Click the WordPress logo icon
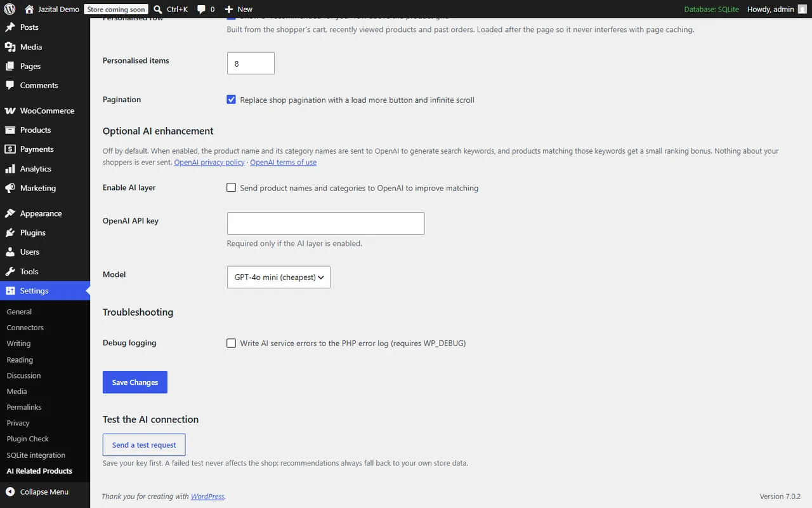This screenshot has width=812, height=508. 10,9
